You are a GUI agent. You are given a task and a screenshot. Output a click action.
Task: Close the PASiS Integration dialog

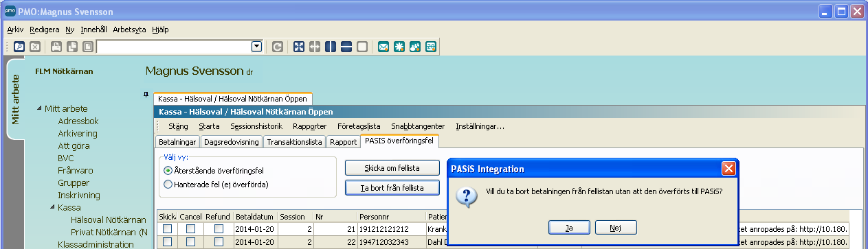point(728,169)
